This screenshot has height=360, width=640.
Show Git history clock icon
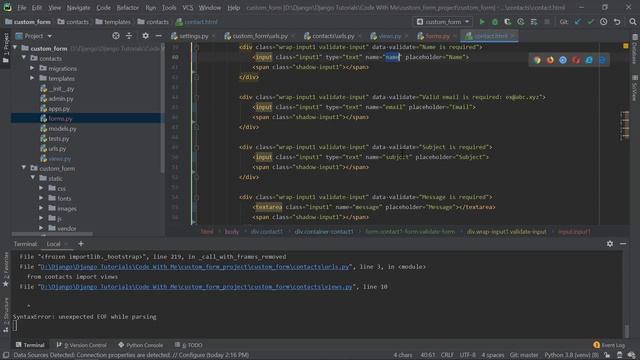[603, 22]
